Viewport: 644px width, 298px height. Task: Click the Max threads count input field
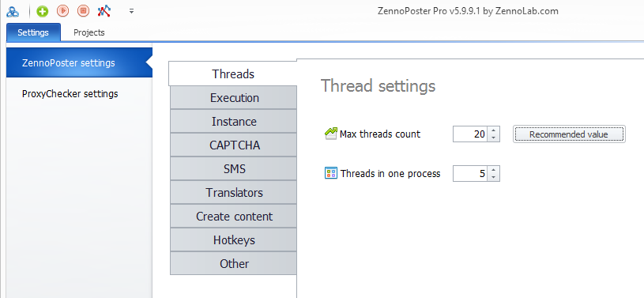(x=471, y=134)
